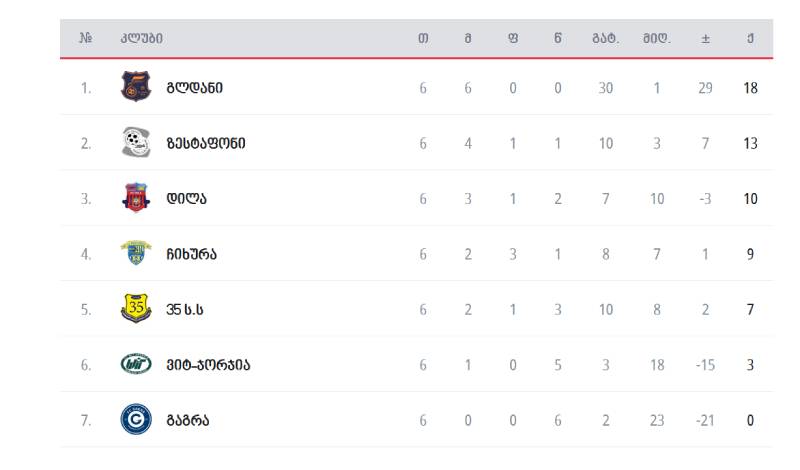Click the გატ. column header
Screen dimensions: 800x470
pos(606,38)
